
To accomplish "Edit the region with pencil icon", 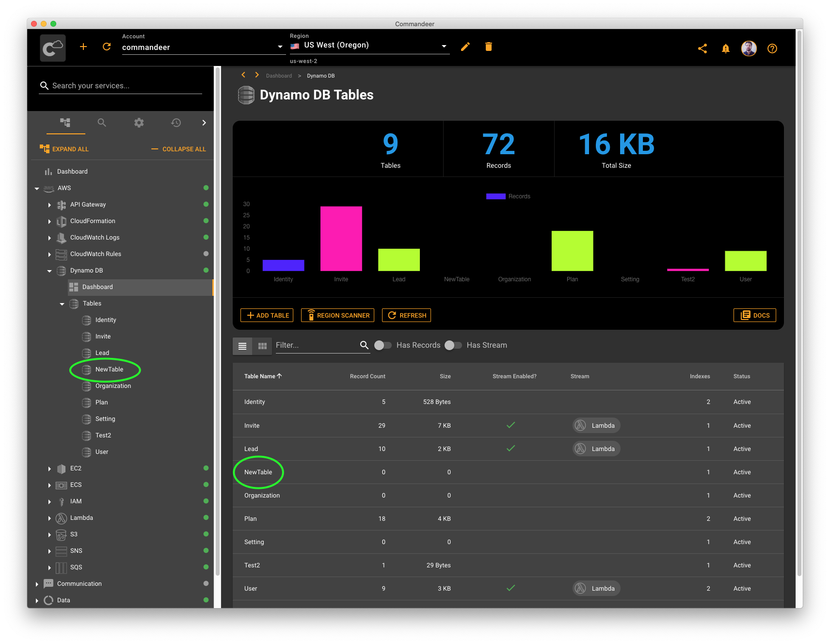I will click(x=465, y=47).
